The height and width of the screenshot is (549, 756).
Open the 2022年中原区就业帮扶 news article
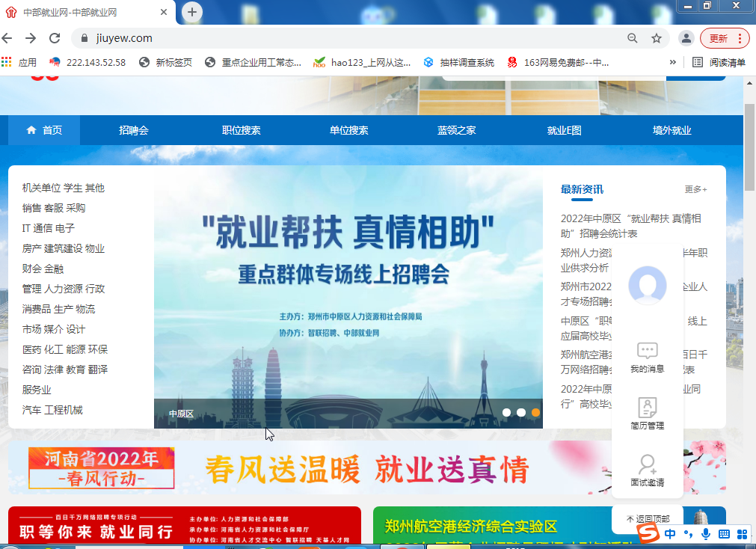(x=631, y=227)
